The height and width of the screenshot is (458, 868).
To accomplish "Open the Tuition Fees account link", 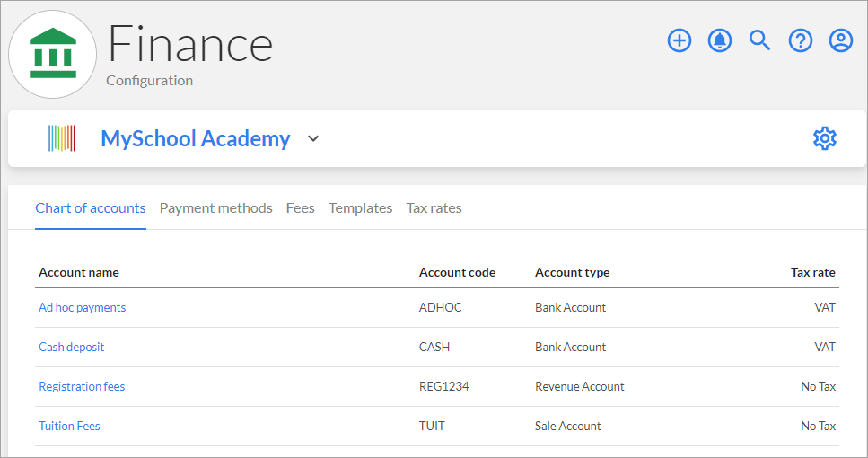I will 69,426.
